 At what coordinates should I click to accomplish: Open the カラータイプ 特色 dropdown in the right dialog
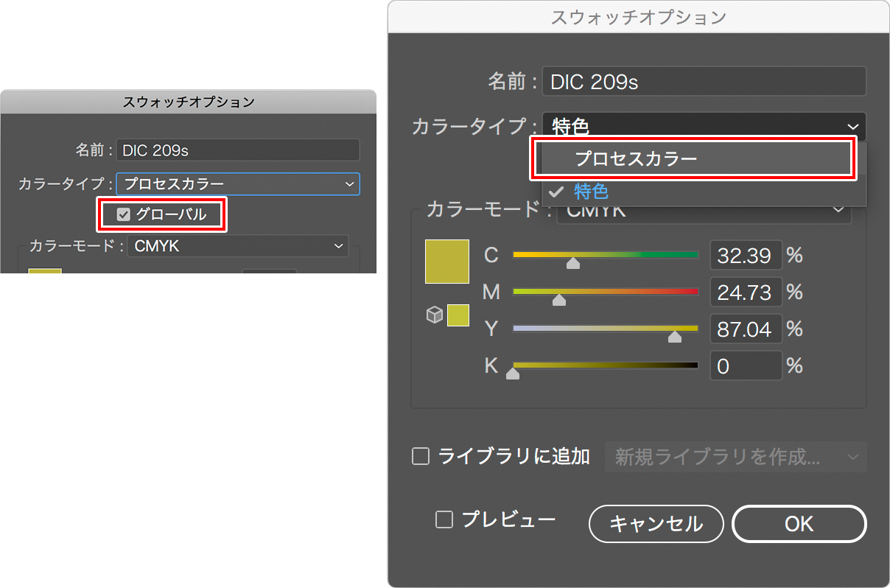pyautogui.click(x=704, y=127)
